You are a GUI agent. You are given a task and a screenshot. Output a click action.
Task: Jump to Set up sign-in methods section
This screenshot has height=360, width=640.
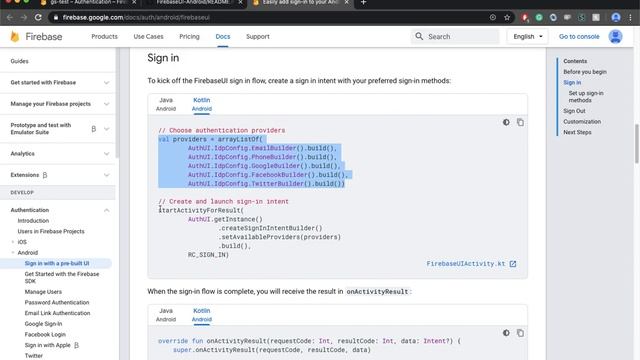point(586,97)
